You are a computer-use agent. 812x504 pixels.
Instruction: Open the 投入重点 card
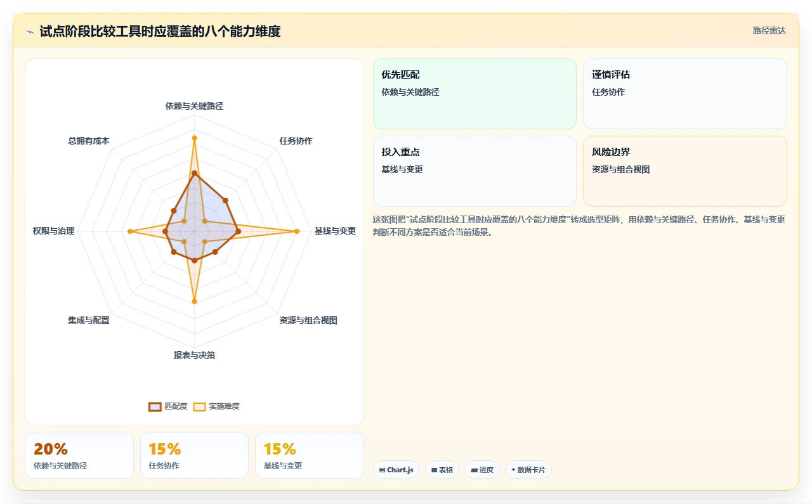point(475,171)
